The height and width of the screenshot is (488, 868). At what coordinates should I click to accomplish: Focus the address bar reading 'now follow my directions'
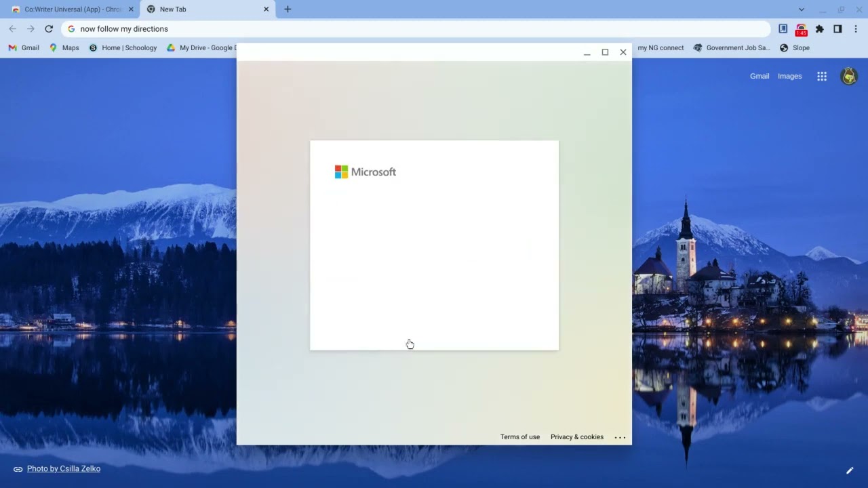[x=416, y=29]
